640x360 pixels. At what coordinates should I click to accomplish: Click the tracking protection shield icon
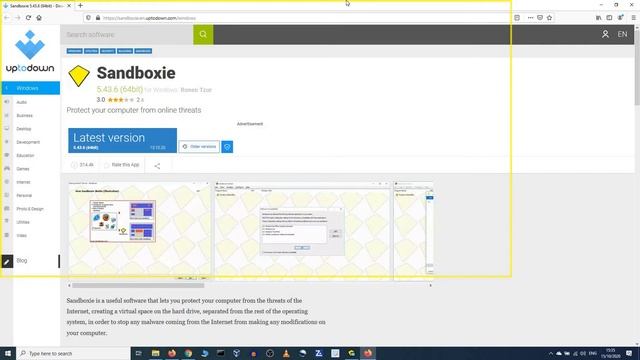[x=88, y=18]
